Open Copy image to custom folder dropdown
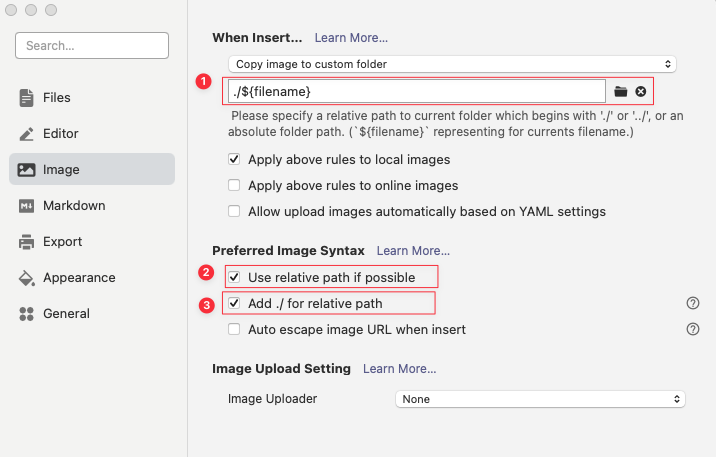 coord(452,64)
